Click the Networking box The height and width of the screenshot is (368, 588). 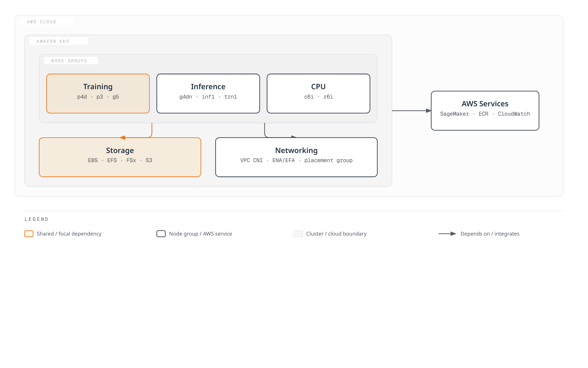pyautogui.click(x=296, y=157)
